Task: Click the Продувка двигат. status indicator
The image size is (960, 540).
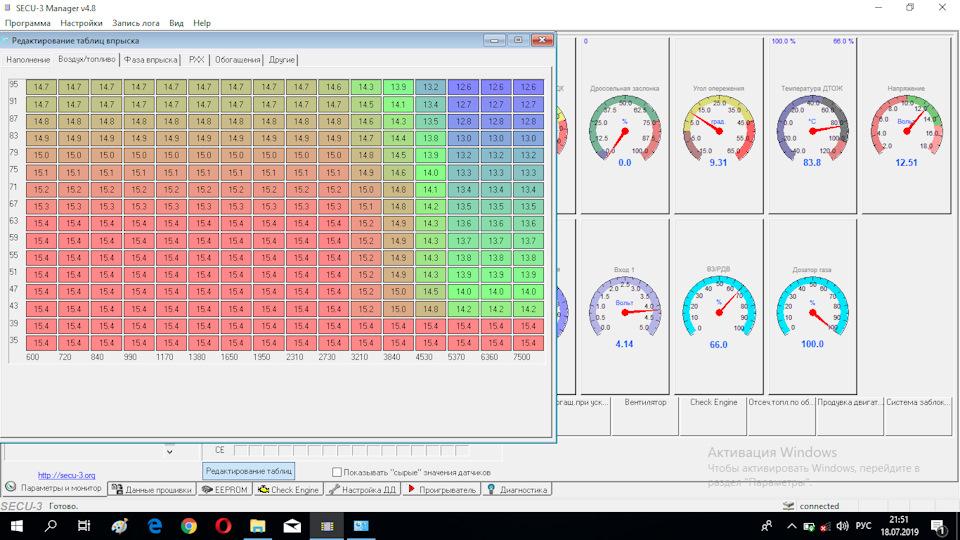Action: click(850, 416)
